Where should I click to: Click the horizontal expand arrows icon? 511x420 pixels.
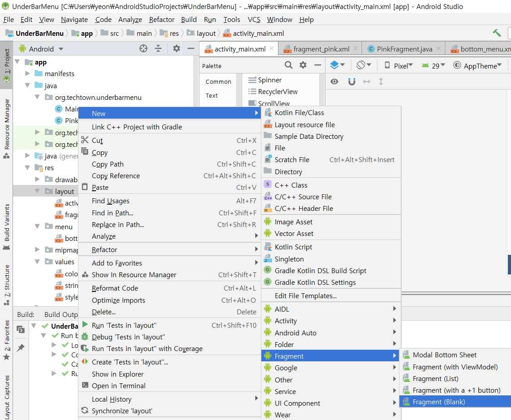[x=367, y=81]
